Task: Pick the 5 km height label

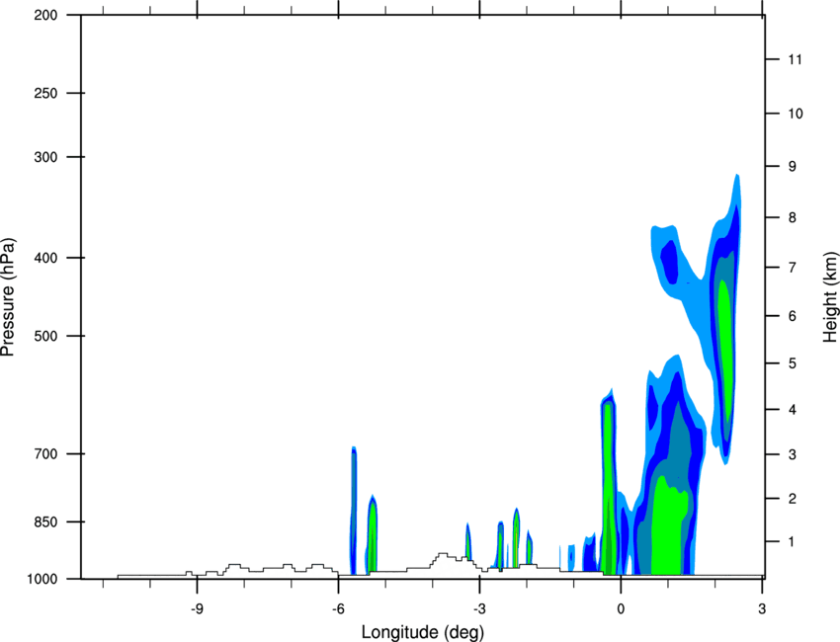Action: click(x=792, y=363)
